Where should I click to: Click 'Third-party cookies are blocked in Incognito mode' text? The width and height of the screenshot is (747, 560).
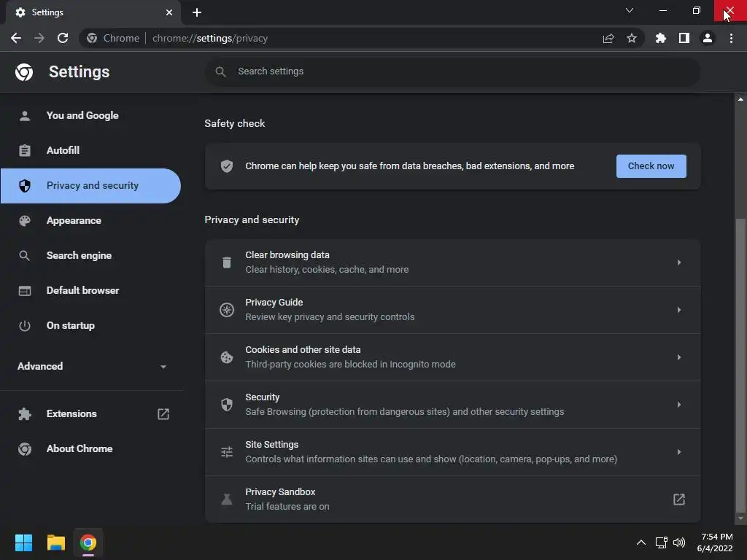pyautogui.click(x=350, y=365)
